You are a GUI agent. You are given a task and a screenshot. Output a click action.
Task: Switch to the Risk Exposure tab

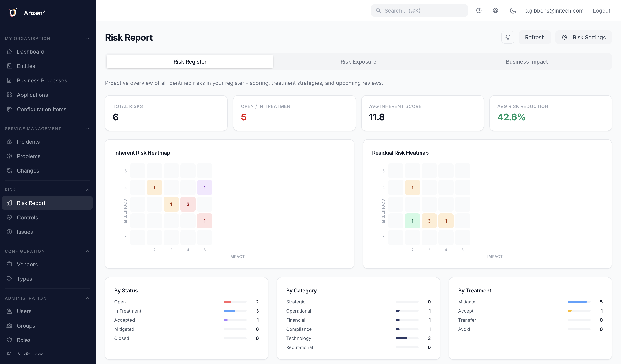(x=358, y=61)
